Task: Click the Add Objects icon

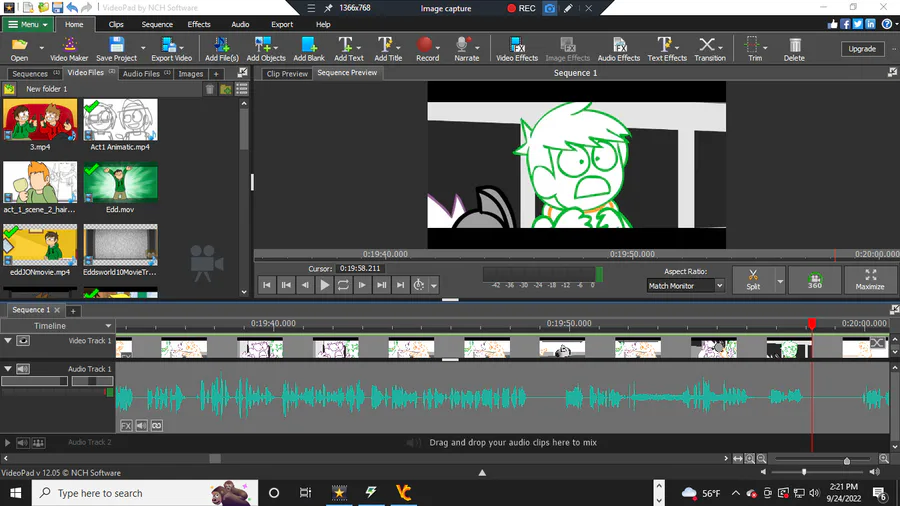Action: [x=266, y=49]
